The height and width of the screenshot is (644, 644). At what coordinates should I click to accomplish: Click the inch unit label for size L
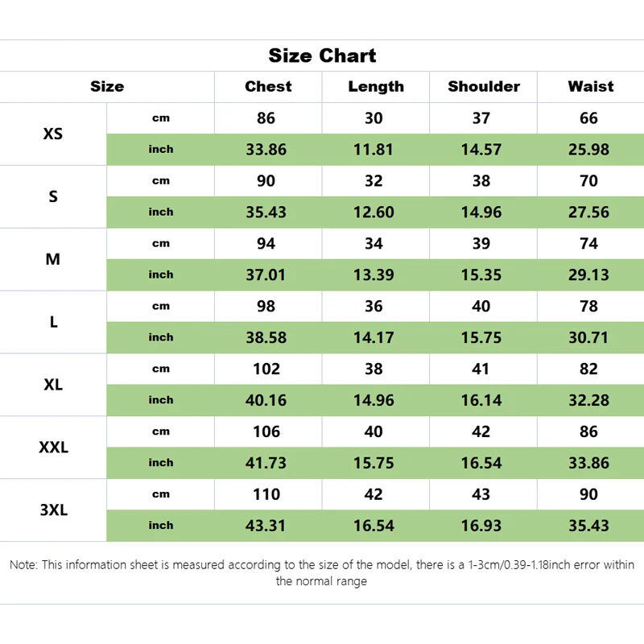coord(161,337)
